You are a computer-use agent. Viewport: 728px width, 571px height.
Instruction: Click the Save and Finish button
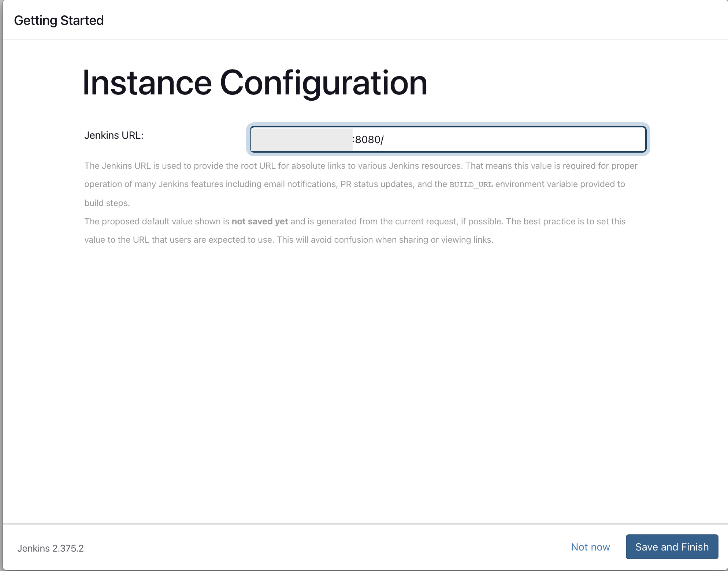pyautogui.click(x=672, y=547)
